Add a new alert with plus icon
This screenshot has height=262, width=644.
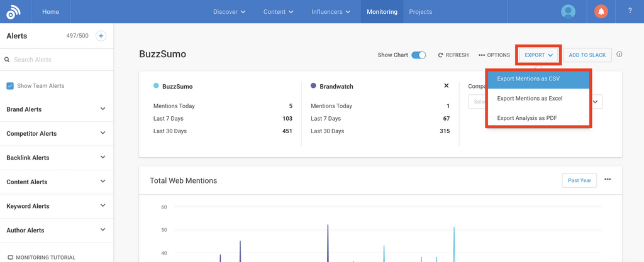pyautogui.click(x=101, y=36)
